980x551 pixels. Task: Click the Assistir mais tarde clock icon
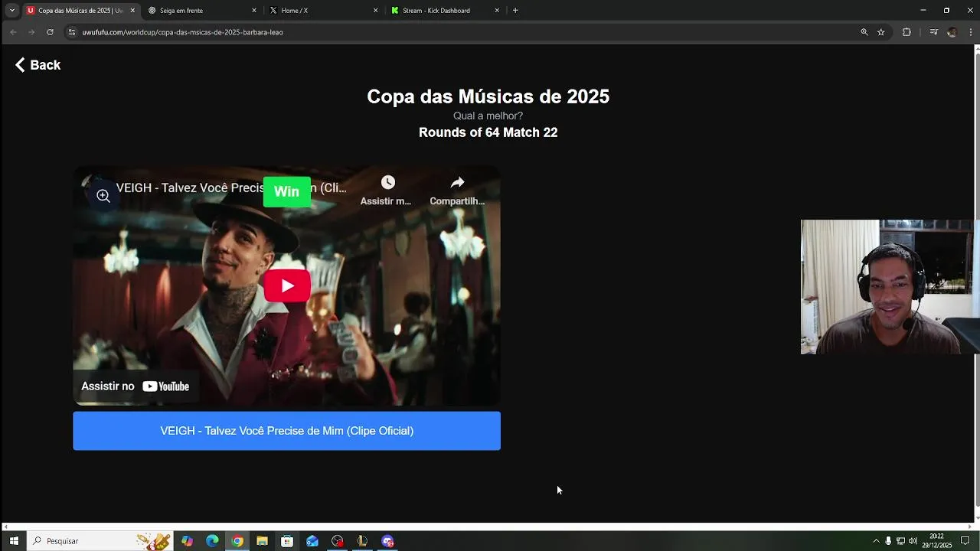coord(388,182)
